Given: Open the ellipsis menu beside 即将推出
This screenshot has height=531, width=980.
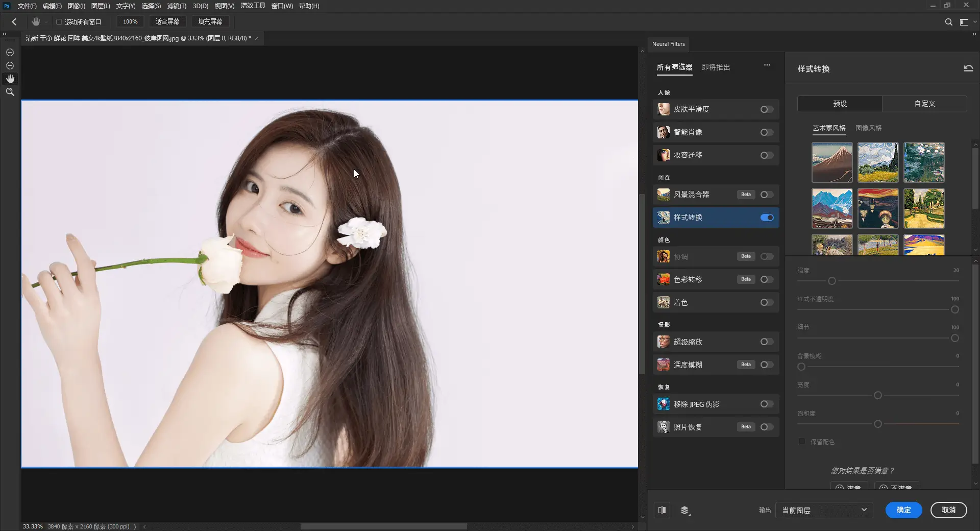Looking at the screenshot, I should pyautogui.click(x=767, y=65).
